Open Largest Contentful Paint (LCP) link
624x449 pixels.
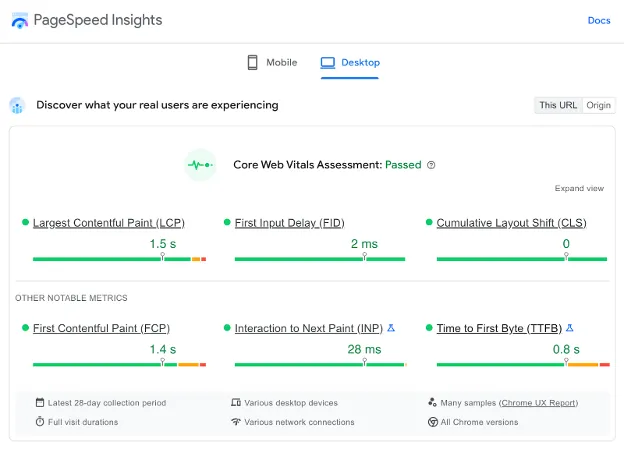(x=109, y=223)
